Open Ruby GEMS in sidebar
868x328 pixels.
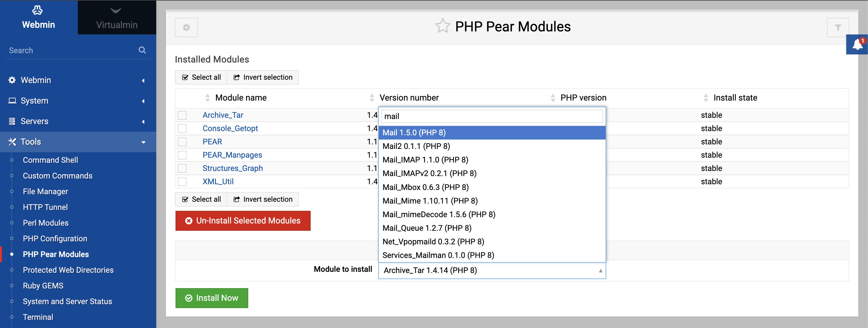pyautogui.click(x=43, y=286)
